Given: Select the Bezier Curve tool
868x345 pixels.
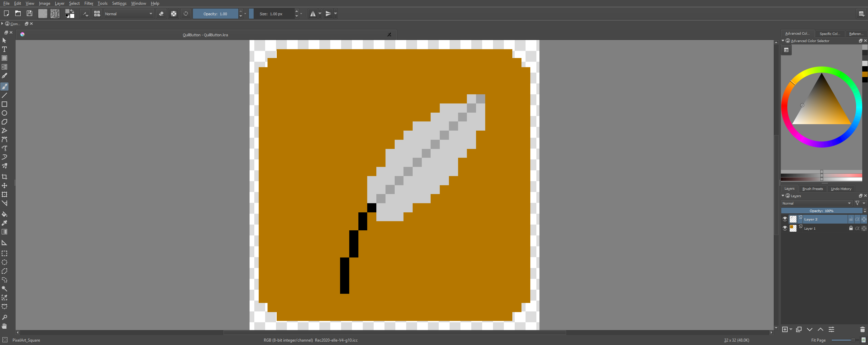Looking at the screenshot, I should (4, 139).
